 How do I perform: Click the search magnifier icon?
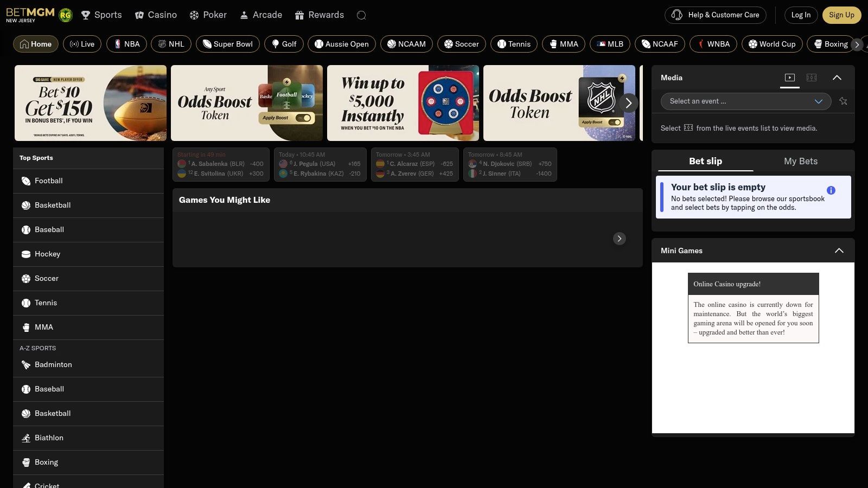[x=361, y=15]
